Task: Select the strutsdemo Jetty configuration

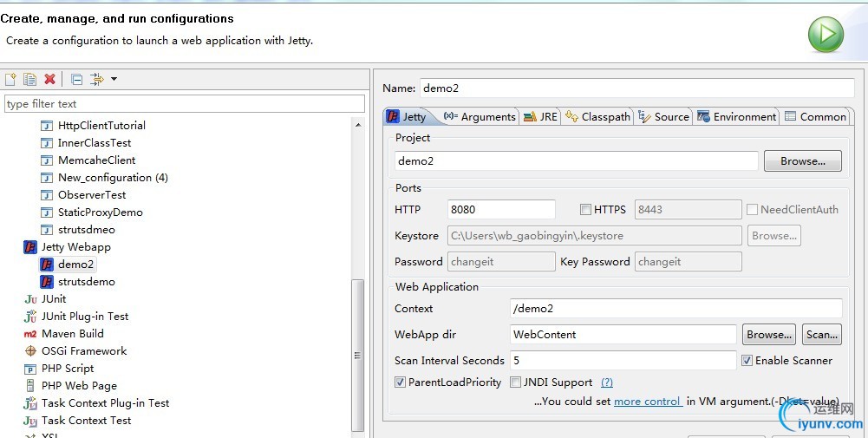Action: coord(86,281)
